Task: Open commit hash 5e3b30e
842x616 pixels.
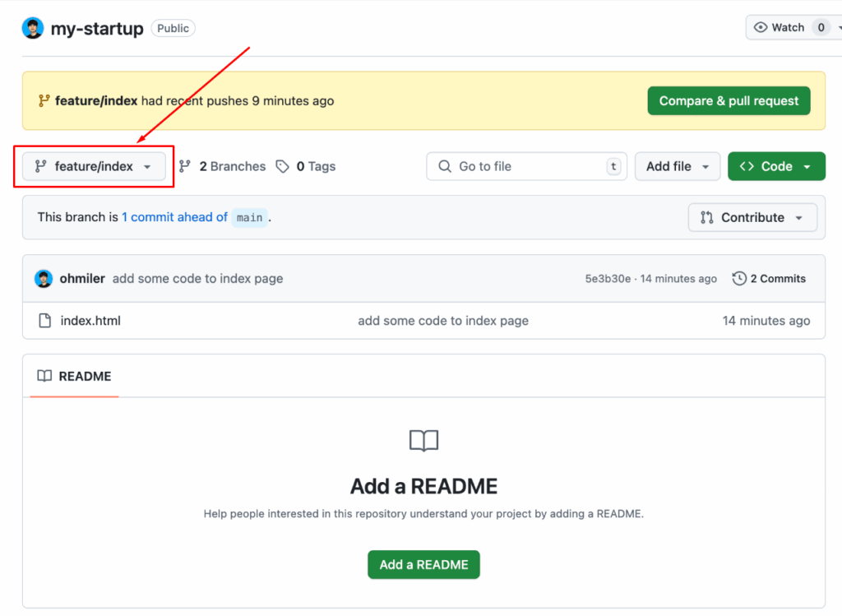Action: (x=608, y=279)
